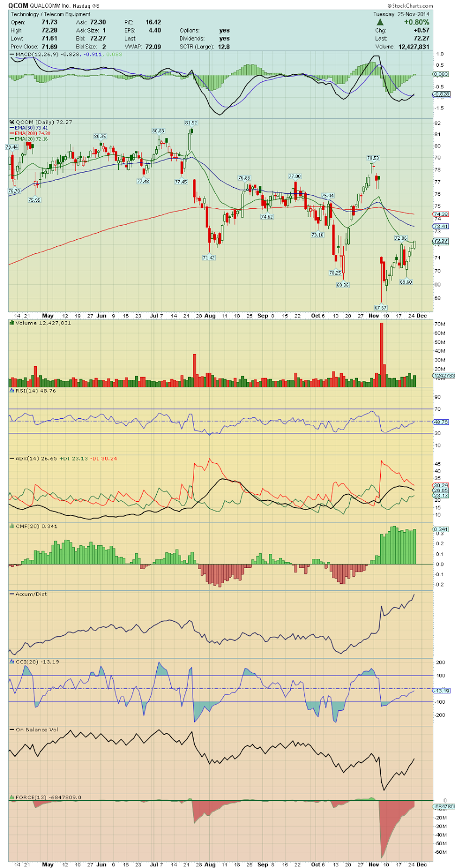Click the '+0.80%' percent change value

(416, 22)
